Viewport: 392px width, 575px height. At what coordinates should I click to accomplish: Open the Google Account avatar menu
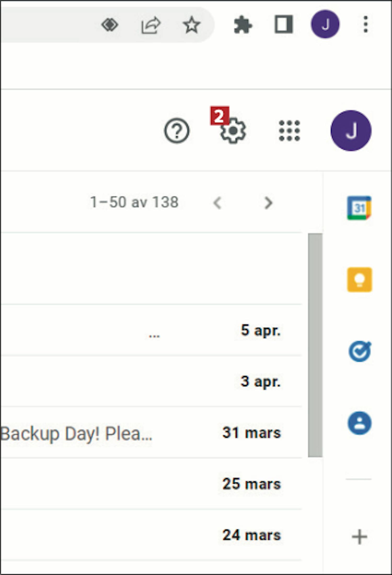click(x=351, y=131)
